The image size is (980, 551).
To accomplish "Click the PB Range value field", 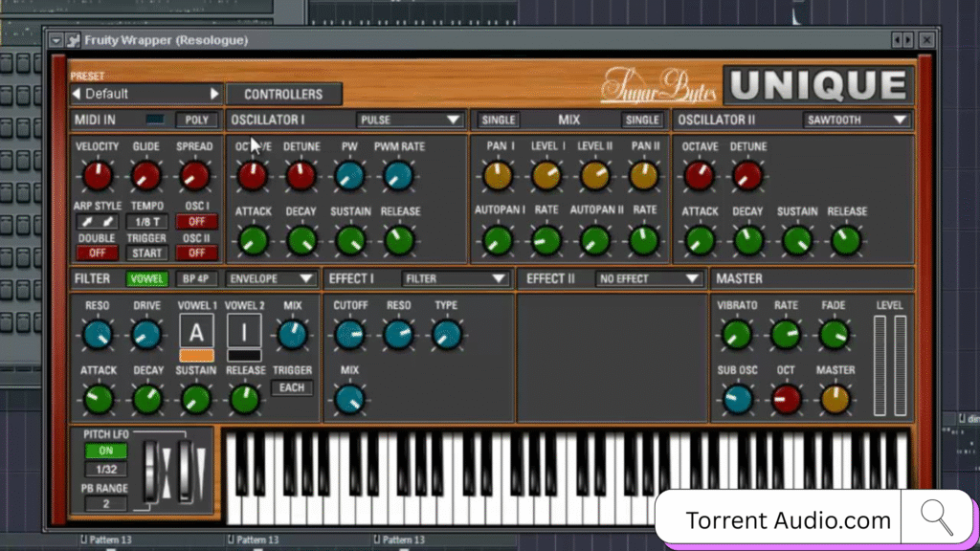I will (x=105, y=504).
